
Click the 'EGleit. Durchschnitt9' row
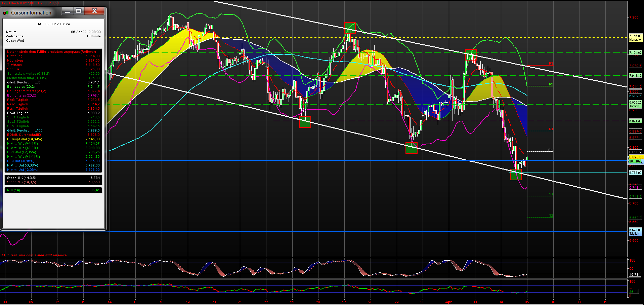point(53,135)
